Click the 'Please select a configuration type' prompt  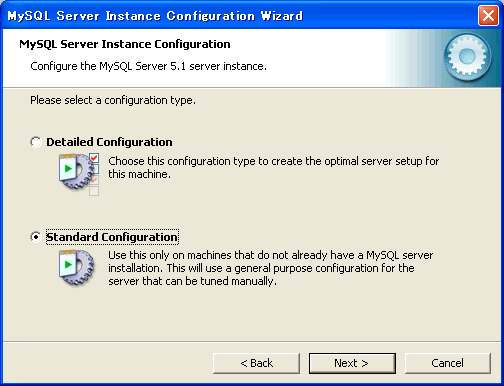(x=113, y=100)
